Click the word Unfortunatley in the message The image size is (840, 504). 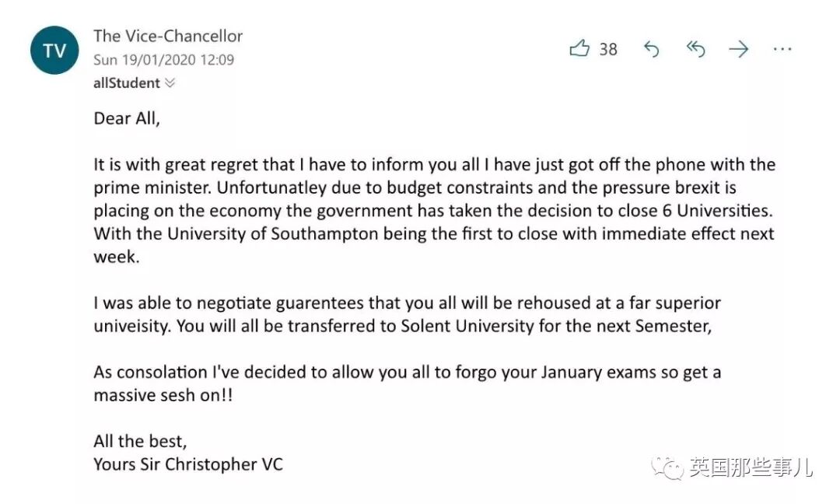pos(271,187)
